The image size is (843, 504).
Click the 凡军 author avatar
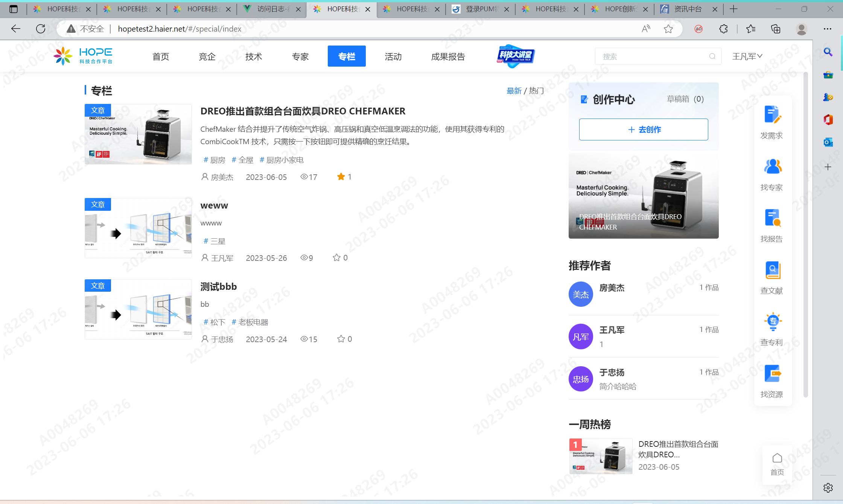pyautogui.click(x=581, y=337)
